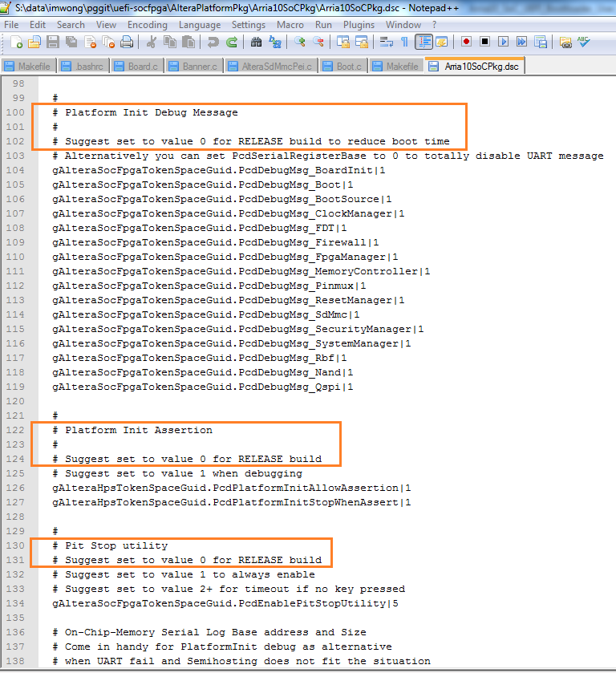Open the Edit menu

[38, 25]
